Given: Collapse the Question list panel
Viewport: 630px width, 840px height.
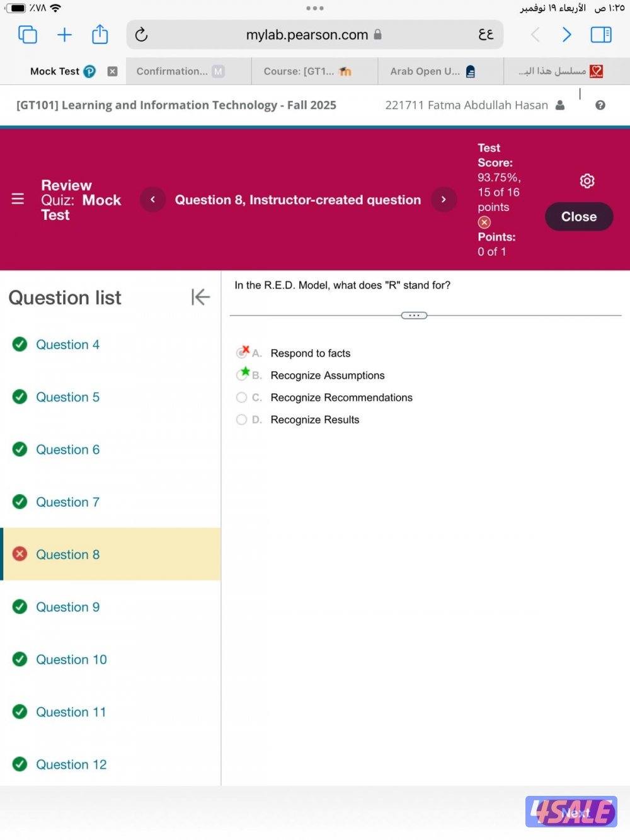Looking at the screenshot, I should coord(200,297).
